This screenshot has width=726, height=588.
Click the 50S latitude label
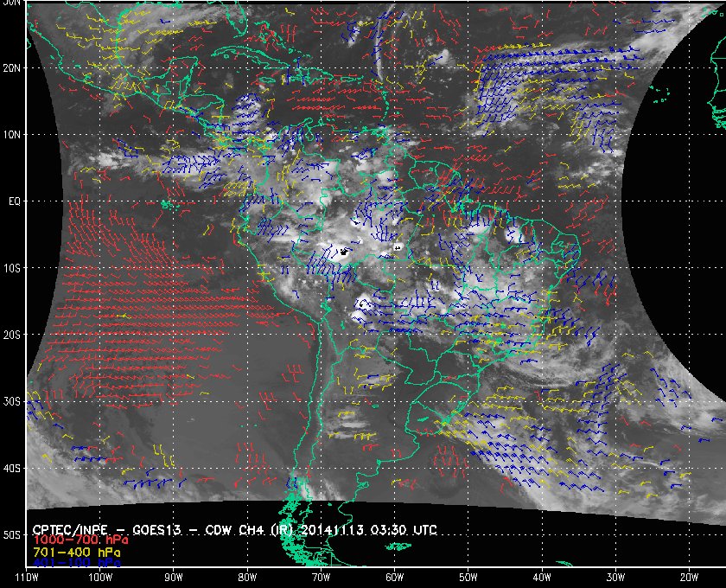tap(13, 535)
